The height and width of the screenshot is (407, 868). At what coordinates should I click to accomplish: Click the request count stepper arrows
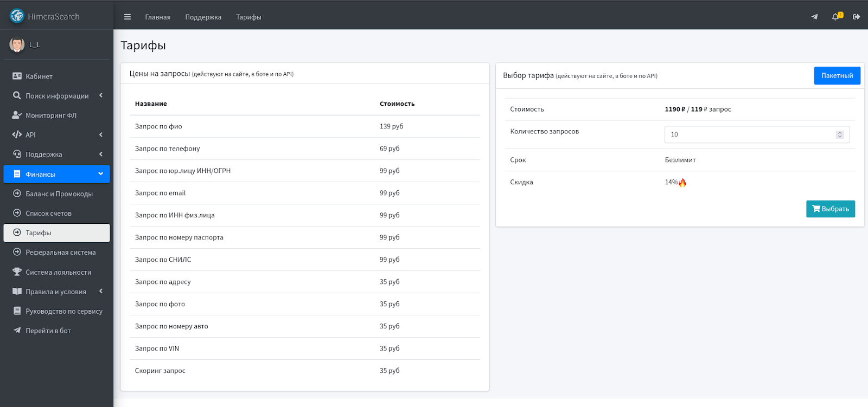[840, 134]
